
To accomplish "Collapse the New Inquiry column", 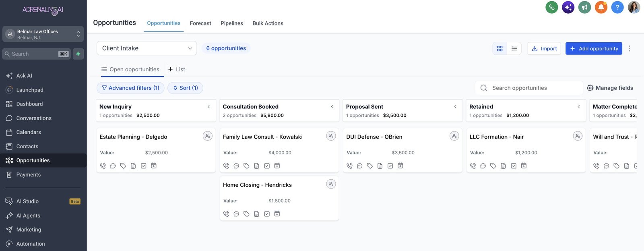I will pyautogui.click(x=208, y=107).
